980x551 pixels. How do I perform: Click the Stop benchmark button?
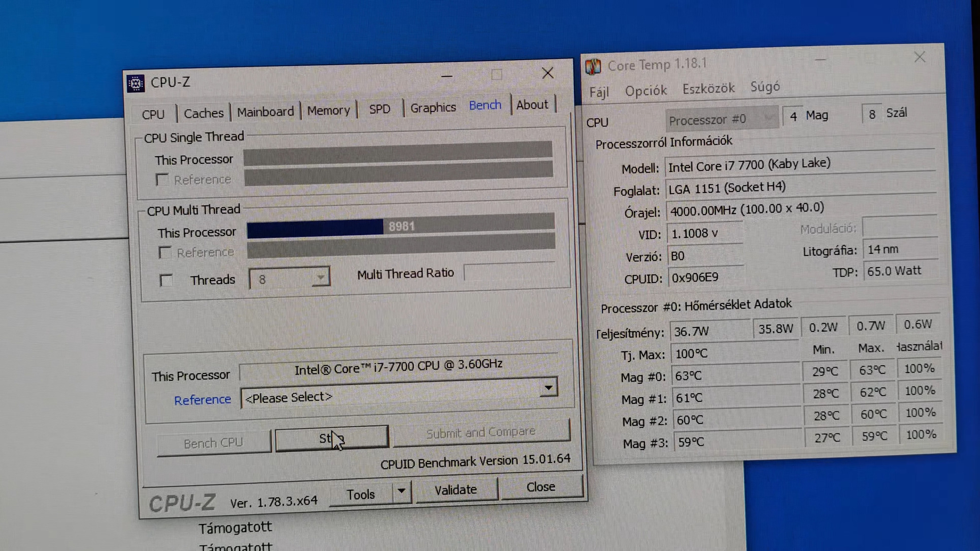click(331, 438)
